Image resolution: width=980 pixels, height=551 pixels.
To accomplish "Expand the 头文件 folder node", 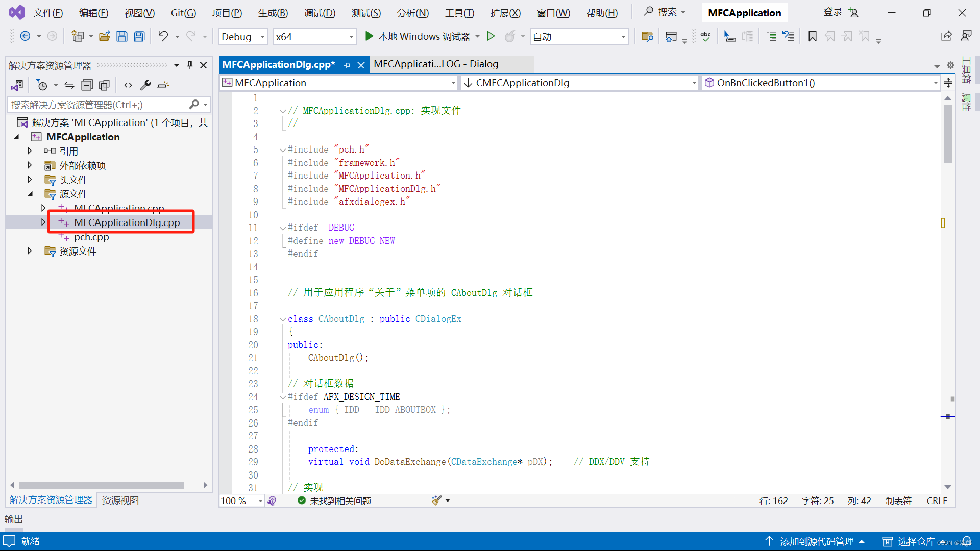I will click(x=30, y=180).
